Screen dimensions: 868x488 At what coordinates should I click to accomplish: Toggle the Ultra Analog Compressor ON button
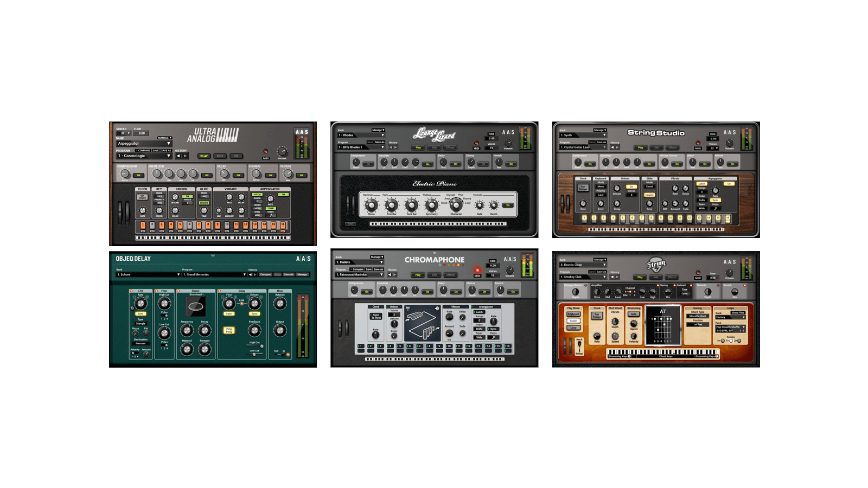[x=138, y=175]
